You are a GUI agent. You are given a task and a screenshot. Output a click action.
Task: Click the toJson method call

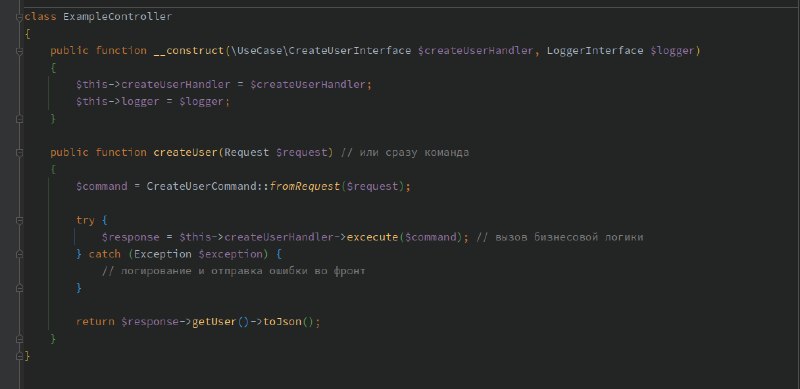(x=282, y=322)
